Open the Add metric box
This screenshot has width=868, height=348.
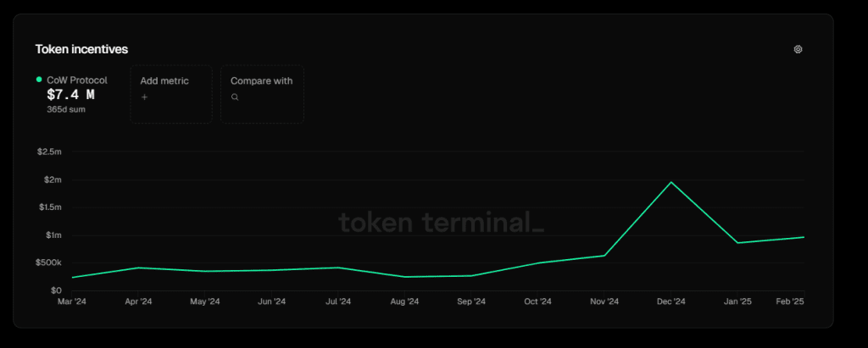coord(171,93)
